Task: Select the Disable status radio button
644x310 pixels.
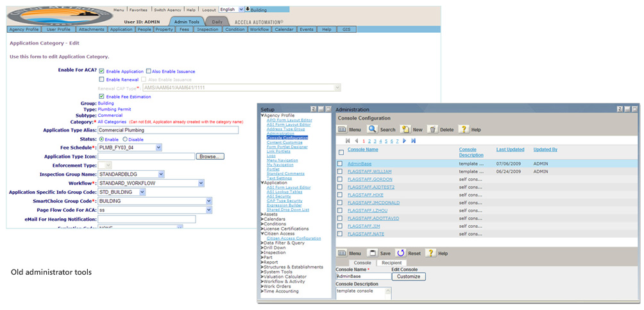Action: 125,139
